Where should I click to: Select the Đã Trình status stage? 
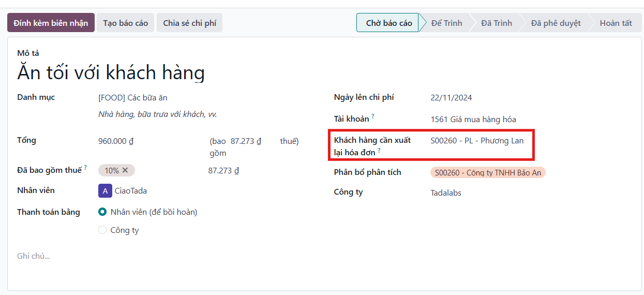[497, 23]
